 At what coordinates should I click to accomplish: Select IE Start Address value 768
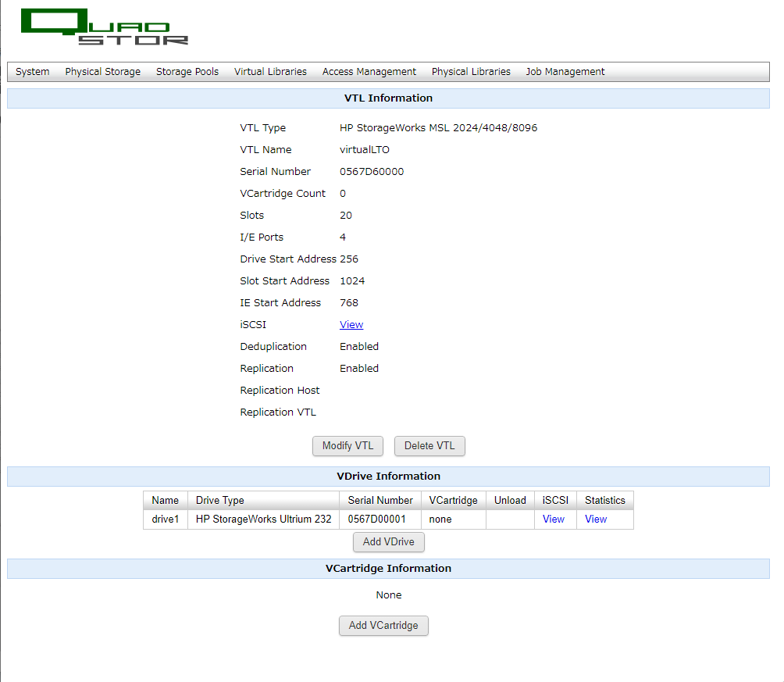click(349, 303)
